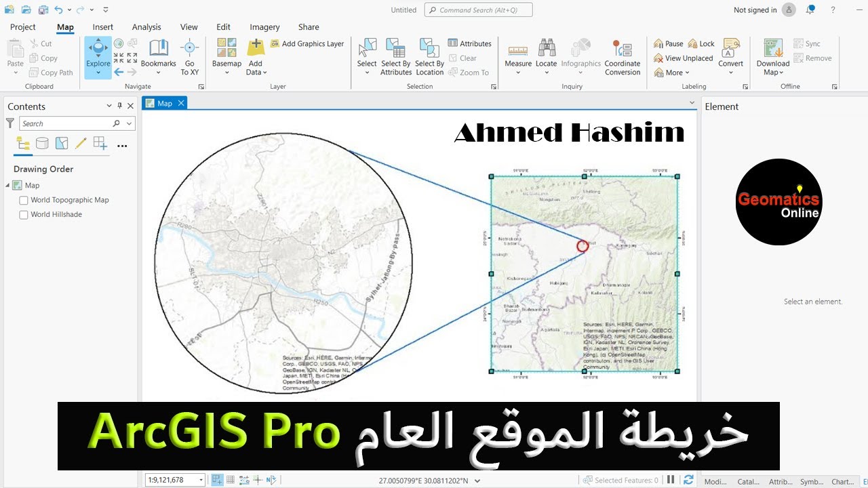Switch to the Catalog pane tab

point(748,482)
